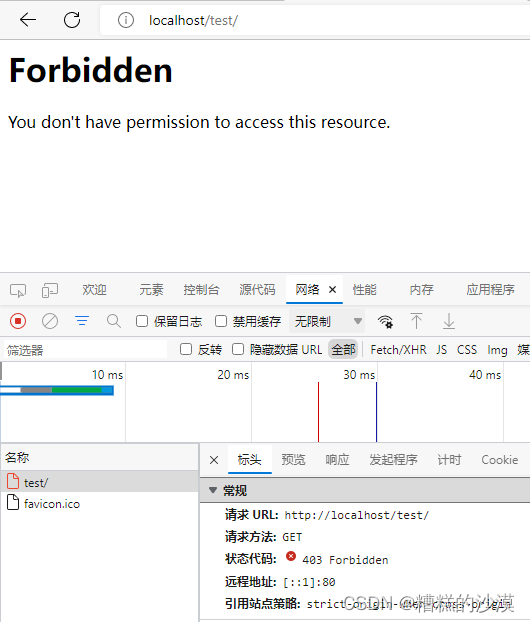This screenshot has width=530, height=622.
Task: Switch to the 源代码 tab
Action: click(257, 290)
